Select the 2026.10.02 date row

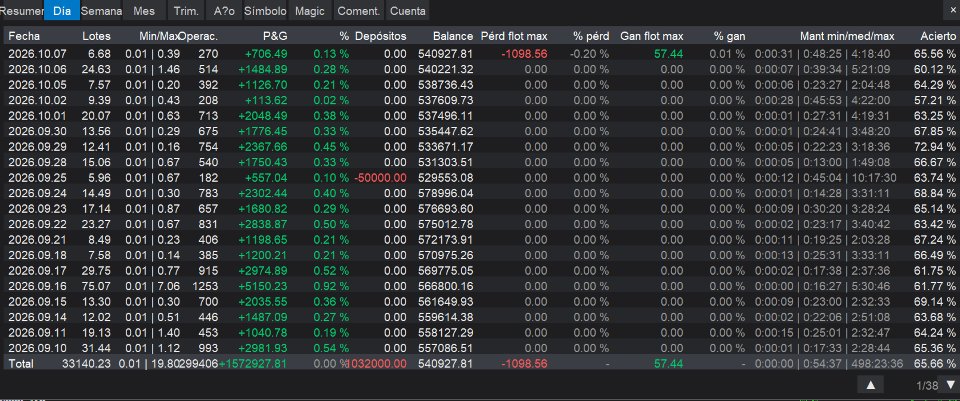pyautogui.click(x=480, y=100)
